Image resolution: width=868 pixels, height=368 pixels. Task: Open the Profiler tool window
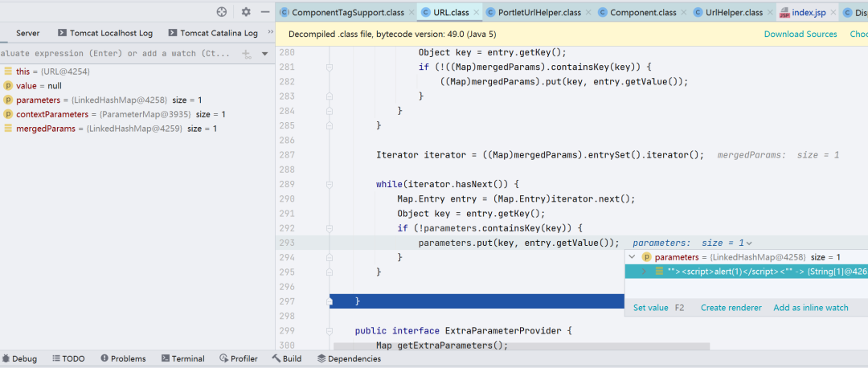click(238, 359)
